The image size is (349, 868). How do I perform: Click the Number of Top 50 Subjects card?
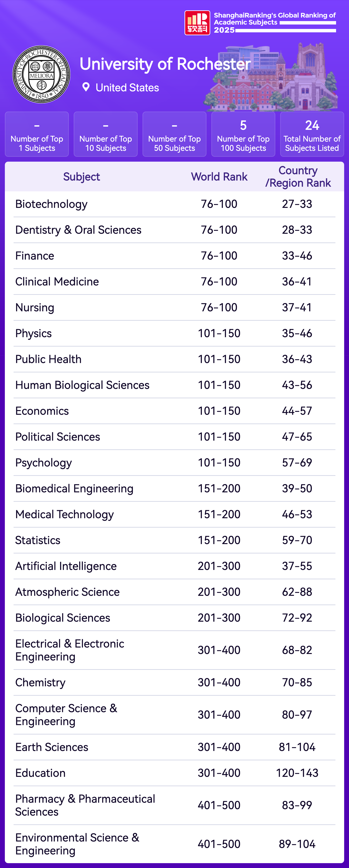tap(174, 134)
